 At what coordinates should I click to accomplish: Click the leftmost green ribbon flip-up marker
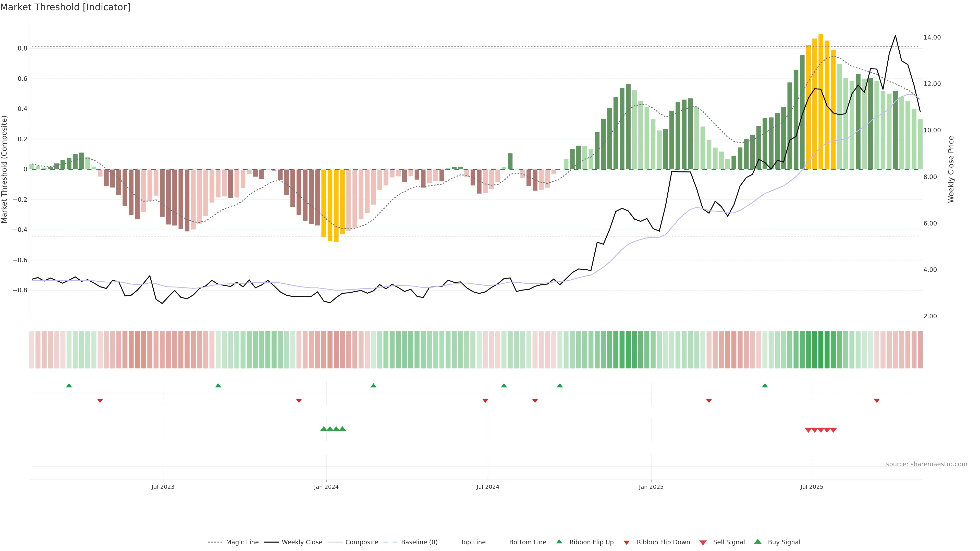coord(69,386)
